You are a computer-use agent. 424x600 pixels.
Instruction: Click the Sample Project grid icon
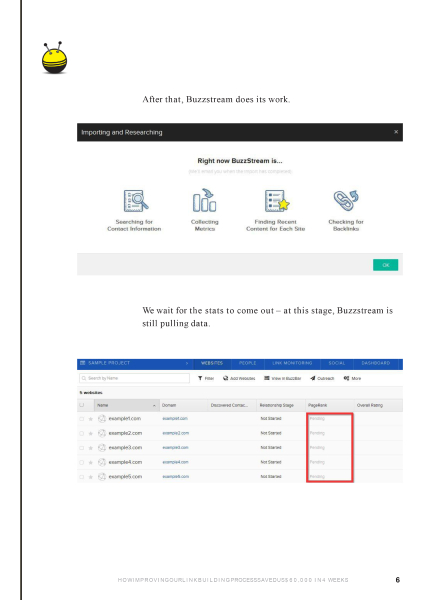[82, 363]
